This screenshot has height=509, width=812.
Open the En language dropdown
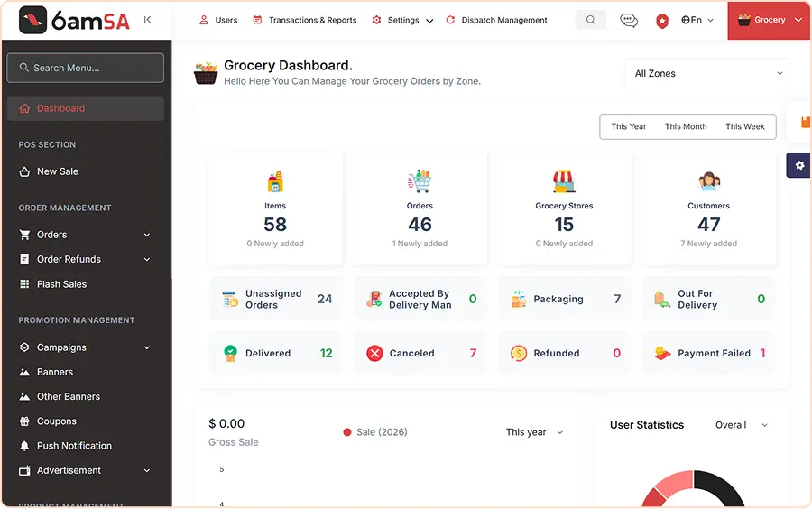[697, 20]
